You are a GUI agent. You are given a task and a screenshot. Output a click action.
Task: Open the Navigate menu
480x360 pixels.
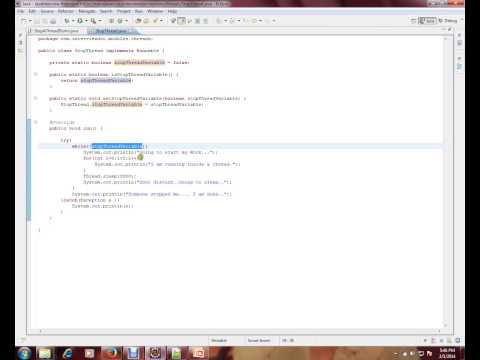coord(87,11)
